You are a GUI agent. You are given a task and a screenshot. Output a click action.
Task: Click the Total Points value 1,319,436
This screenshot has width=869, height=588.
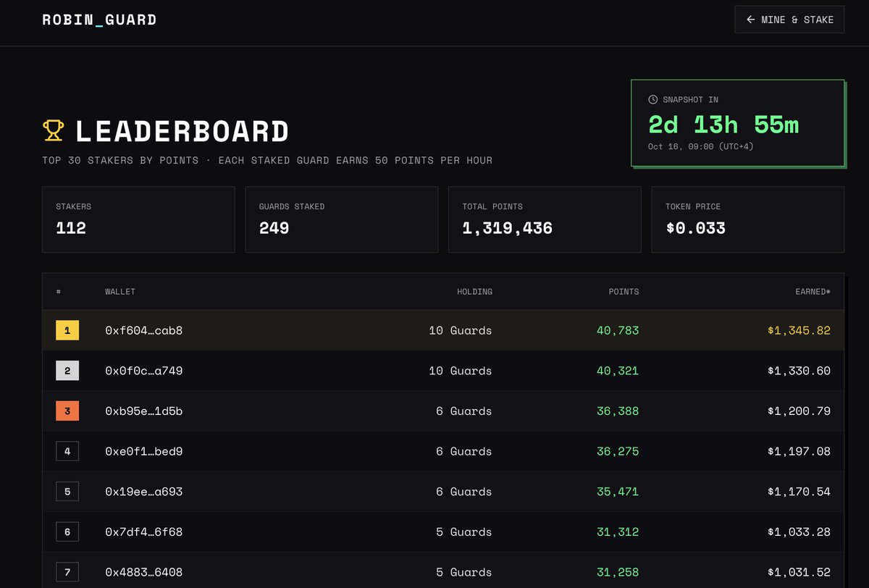tap(508, 228)
